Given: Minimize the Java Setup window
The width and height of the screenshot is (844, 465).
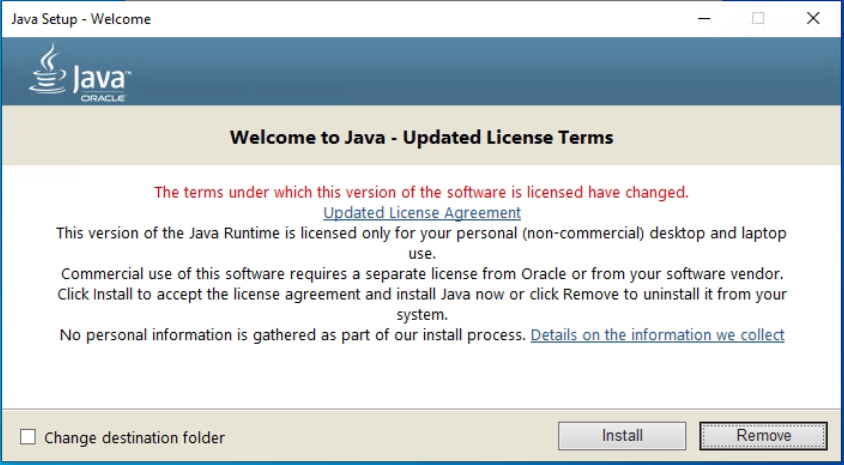Looking at the screenshot, I should click(704, 18).
